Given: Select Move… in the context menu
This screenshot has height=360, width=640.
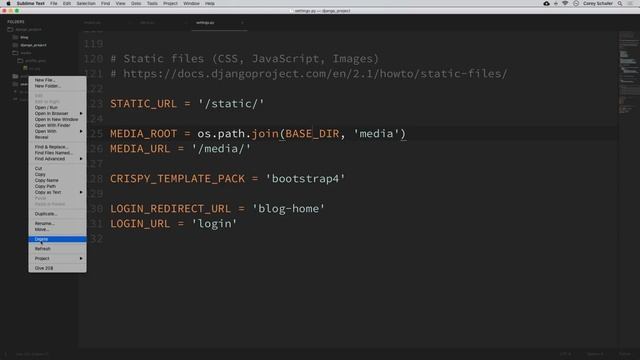Looking at the screenshot, I should point(57,229).
